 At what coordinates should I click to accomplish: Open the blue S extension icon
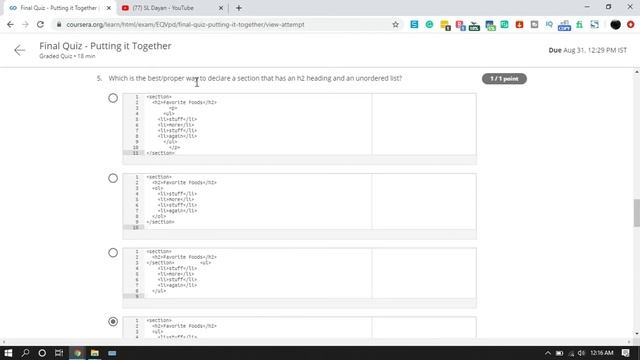point(414,24)
